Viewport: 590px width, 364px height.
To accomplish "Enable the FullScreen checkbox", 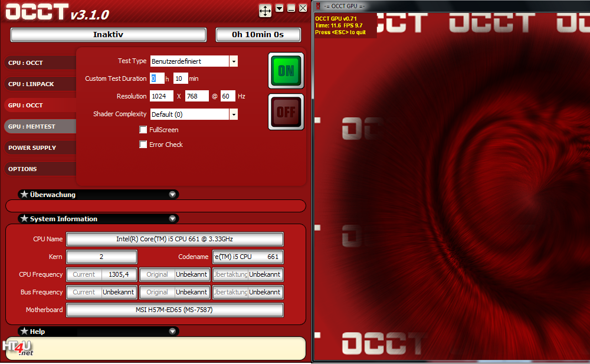I will click(x=143, y=129).
